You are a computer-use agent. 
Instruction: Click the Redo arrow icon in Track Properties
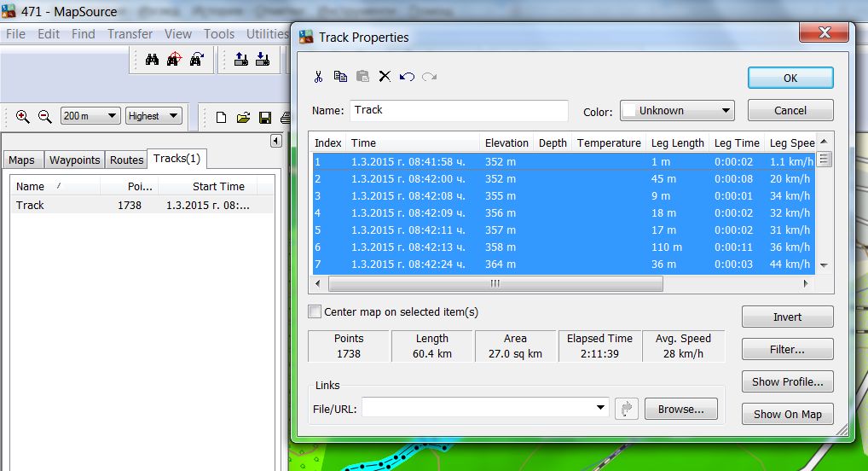pos(429,77)
